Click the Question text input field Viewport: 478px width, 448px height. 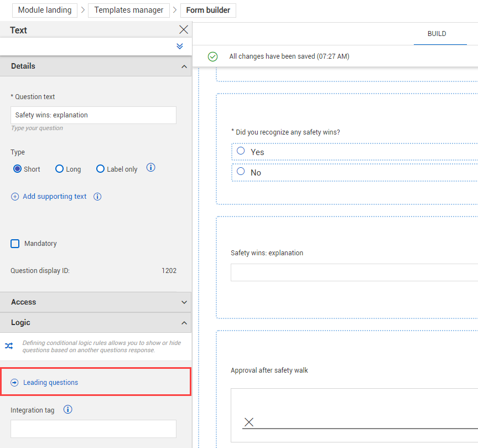click(93, 115)
